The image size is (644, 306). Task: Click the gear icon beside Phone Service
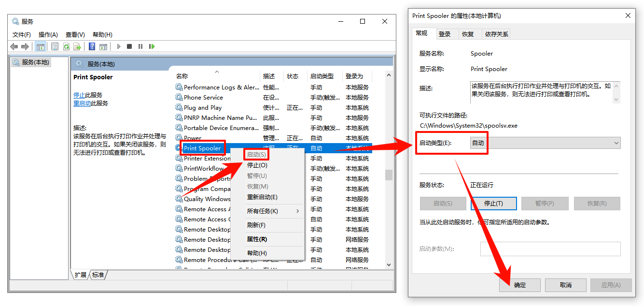point(179,97)
